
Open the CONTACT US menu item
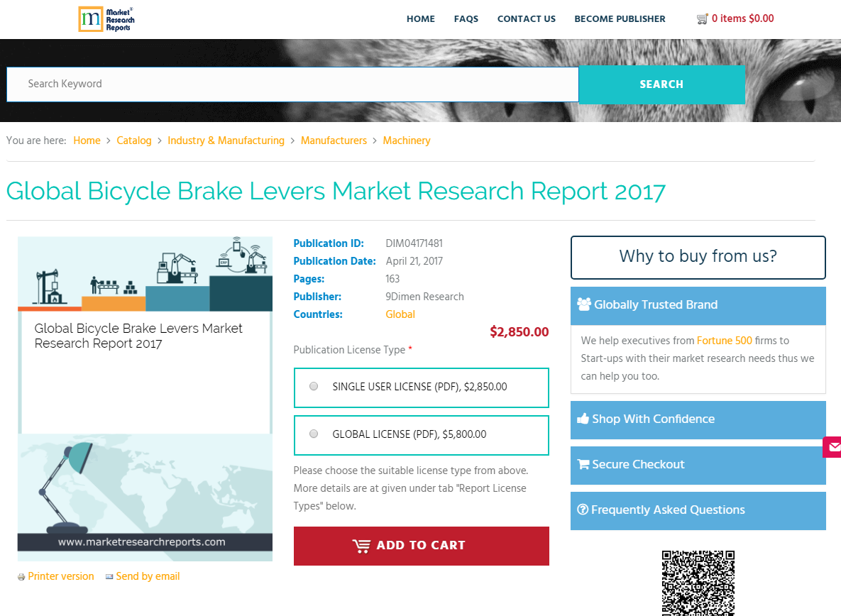tap(526, 19)
